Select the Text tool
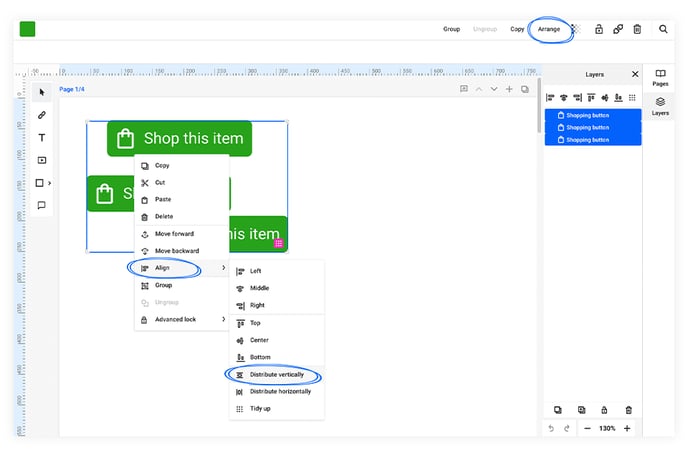Screen dimensions: 688x457 point(42,138)
